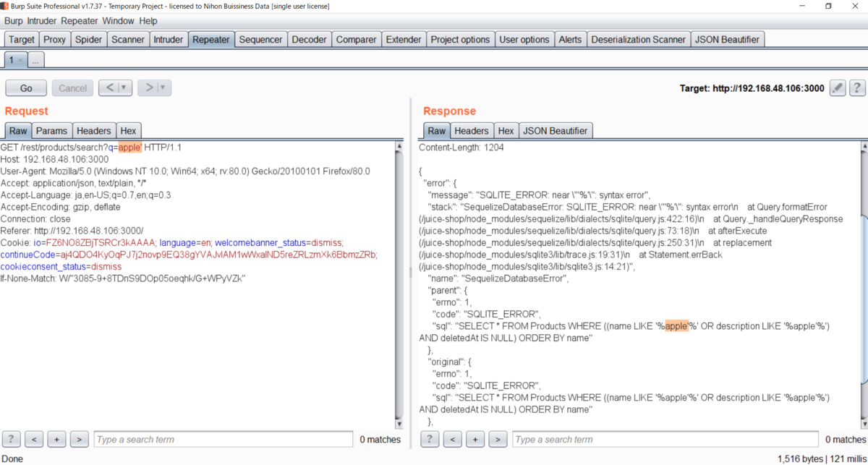This screenshot has height=465, width=868.
Task: Open the JSON Beautifier top-level tab
Action: click(727, 40)
